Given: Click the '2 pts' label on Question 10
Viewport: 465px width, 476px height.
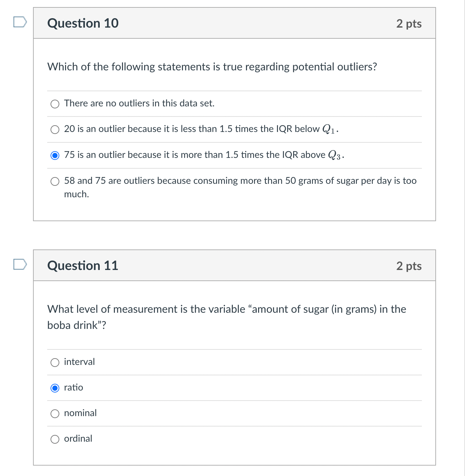Looking at the screenshot, I should pyautogui.click(x=409, y=23).
